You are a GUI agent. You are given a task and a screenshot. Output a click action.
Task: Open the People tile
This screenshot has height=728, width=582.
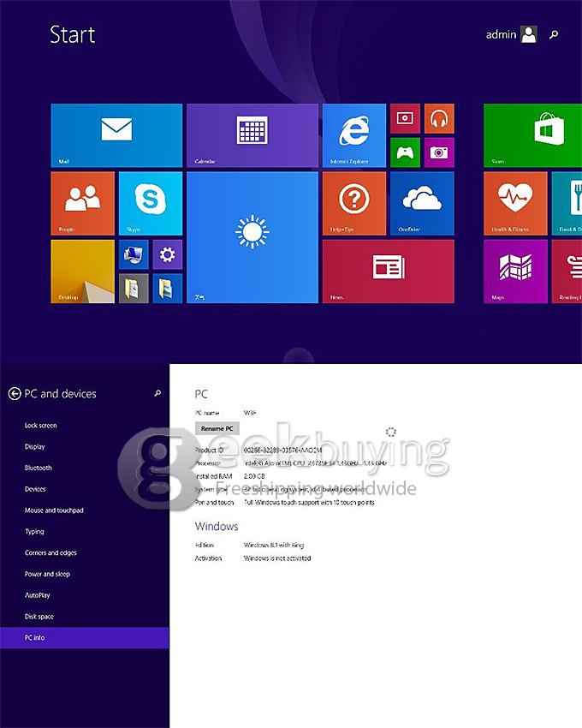pos(83,203)
